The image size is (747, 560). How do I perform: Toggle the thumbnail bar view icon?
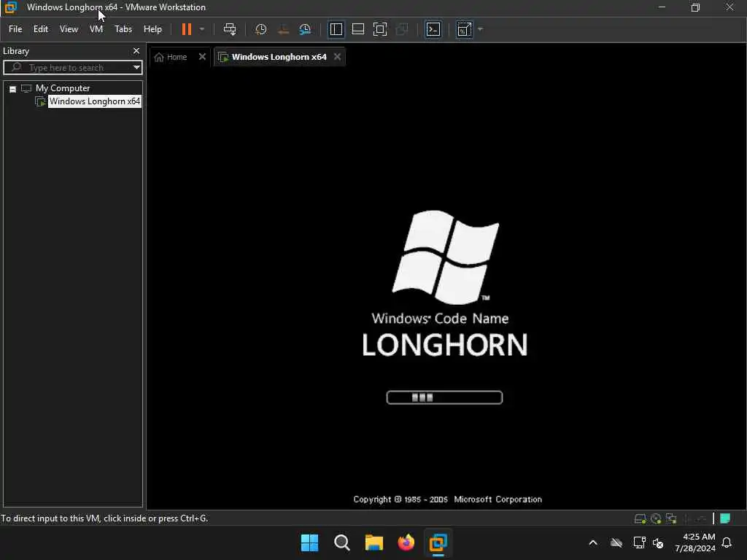357,29
